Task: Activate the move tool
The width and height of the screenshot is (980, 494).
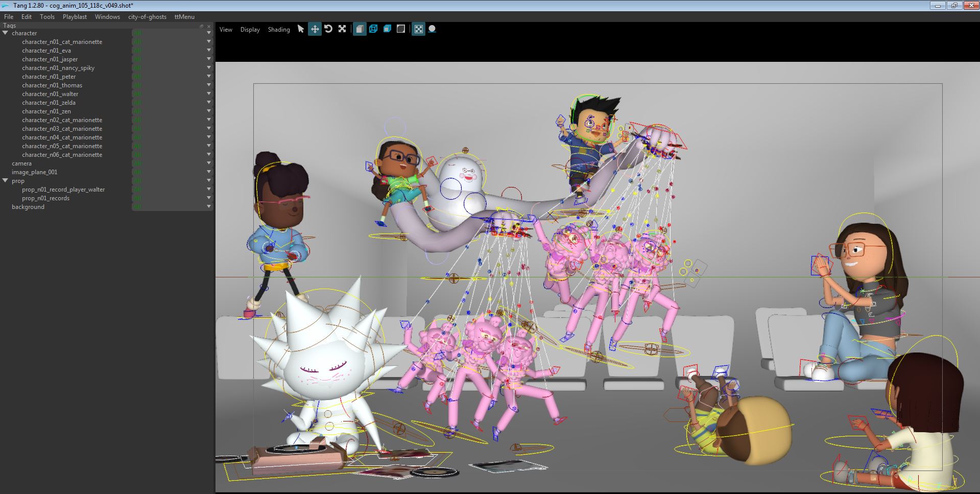Action: pyautogui.click(x=315, y=29)
